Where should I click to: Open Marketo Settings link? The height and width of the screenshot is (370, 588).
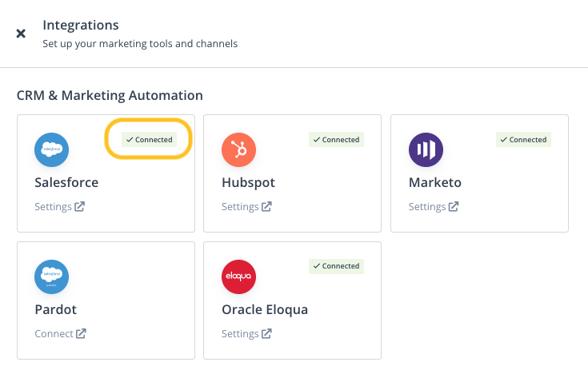coord(427,207)
